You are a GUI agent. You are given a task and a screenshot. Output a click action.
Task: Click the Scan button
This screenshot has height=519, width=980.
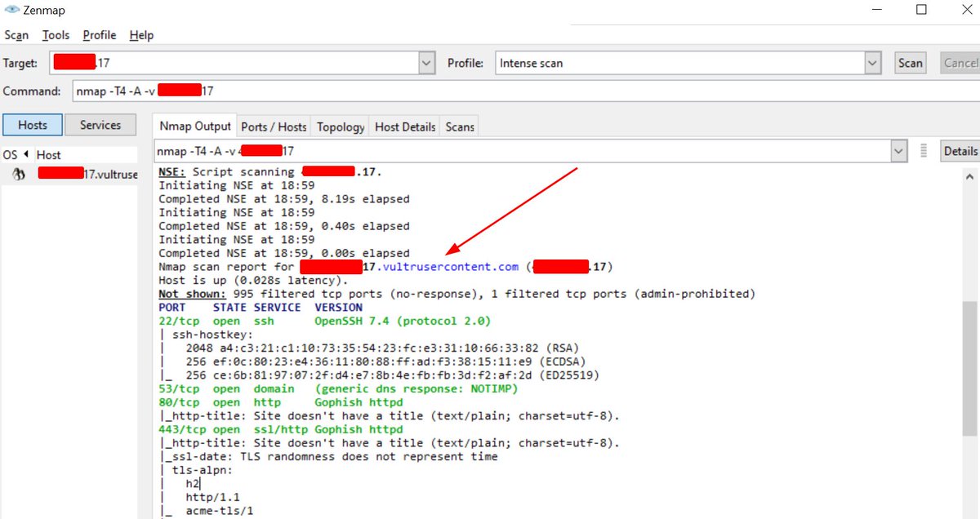910,63
